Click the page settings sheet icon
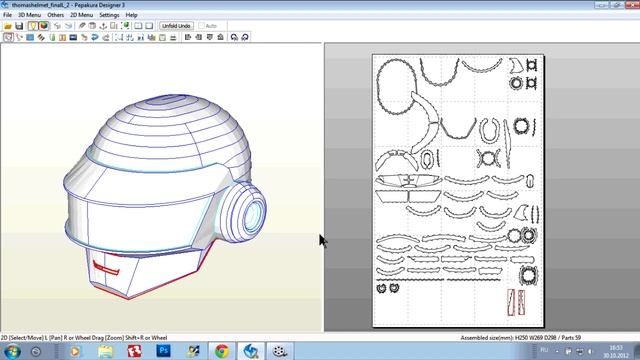Image resolution: width=640 pixels, height=360 pixels. click(162, 37)
